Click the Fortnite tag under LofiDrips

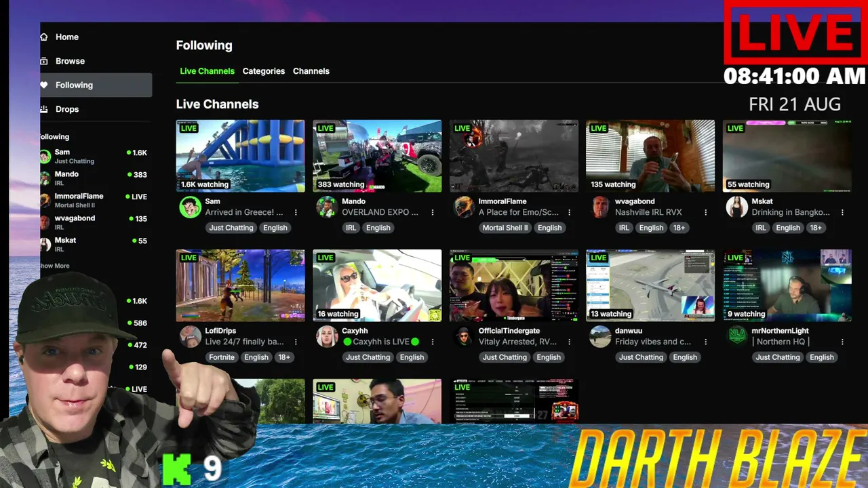click(222, 357)
